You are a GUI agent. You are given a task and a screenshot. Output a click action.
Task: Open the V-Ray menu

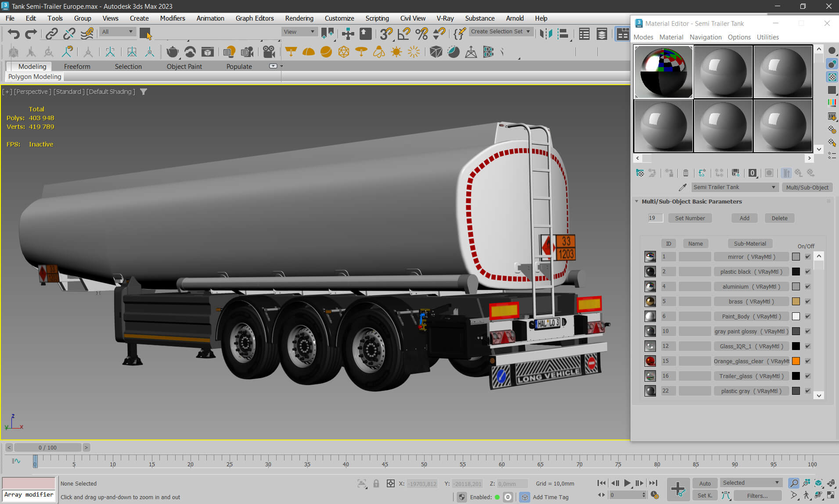click(x=445, y=18)
